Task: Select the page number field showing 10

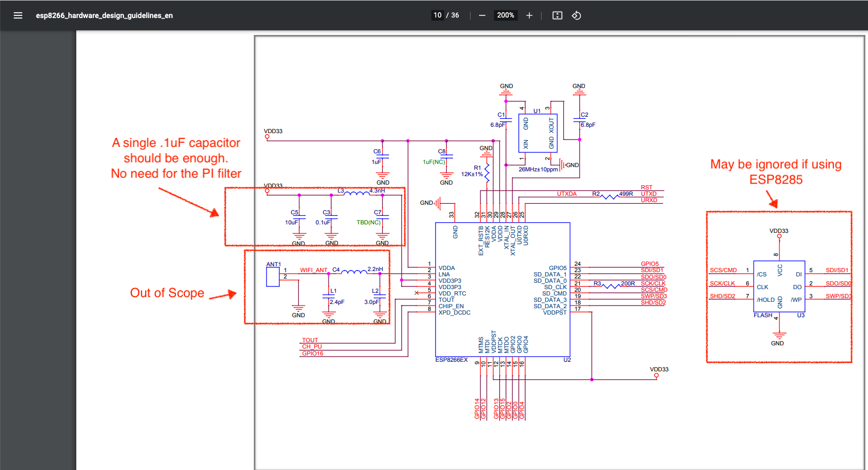Action: [x=438, y=15]
